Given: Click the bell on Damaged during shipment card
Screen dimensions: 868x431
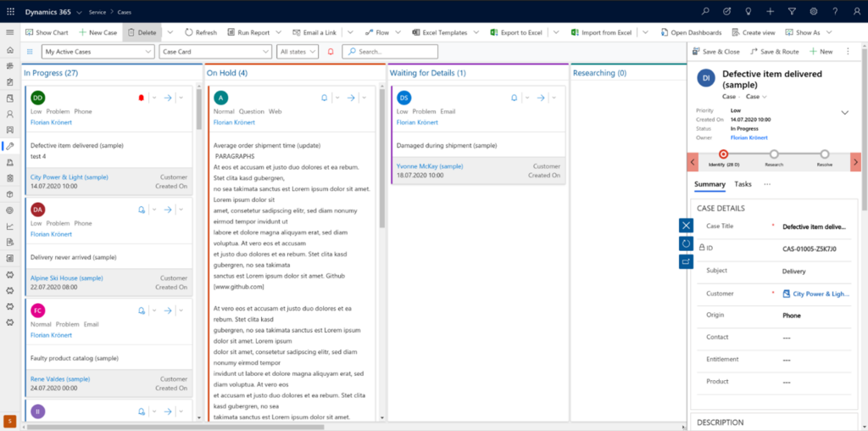Looking at the screenshot, I should [514, 98].
